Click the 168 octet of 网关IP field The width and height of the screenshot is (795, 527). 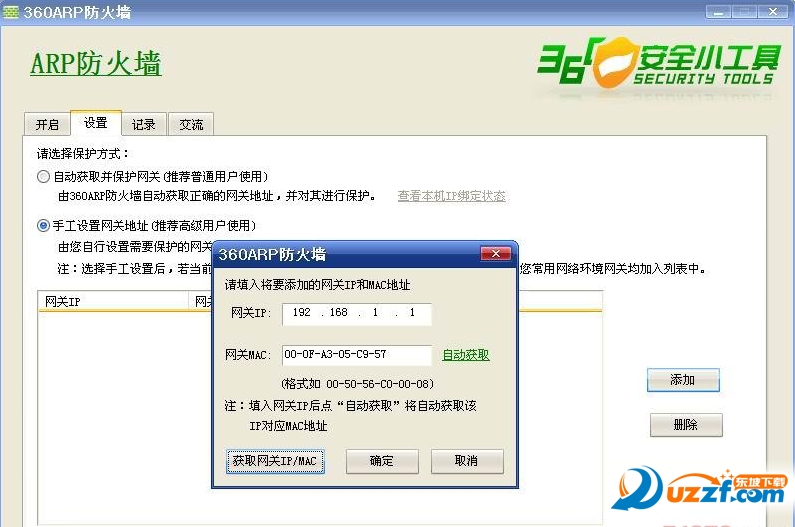tap(339, 312)
